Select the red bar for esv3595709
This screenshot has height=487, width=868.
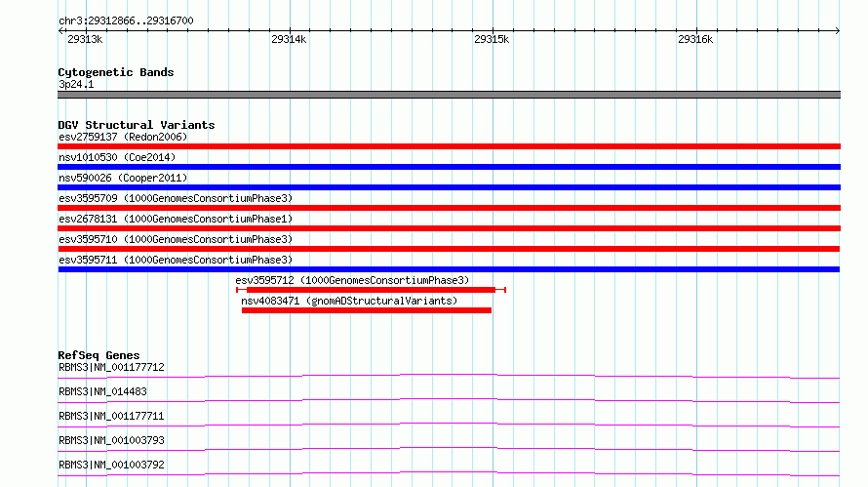[449, 208]
